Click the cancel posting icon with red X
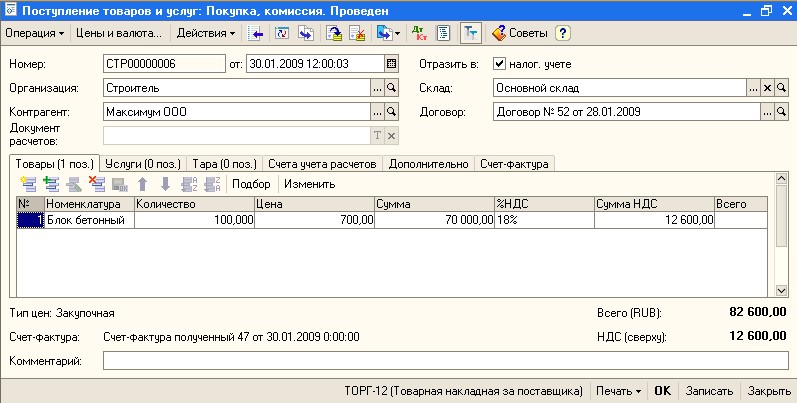The width and height of the screenshot is (797, 403). pos(358,34)
